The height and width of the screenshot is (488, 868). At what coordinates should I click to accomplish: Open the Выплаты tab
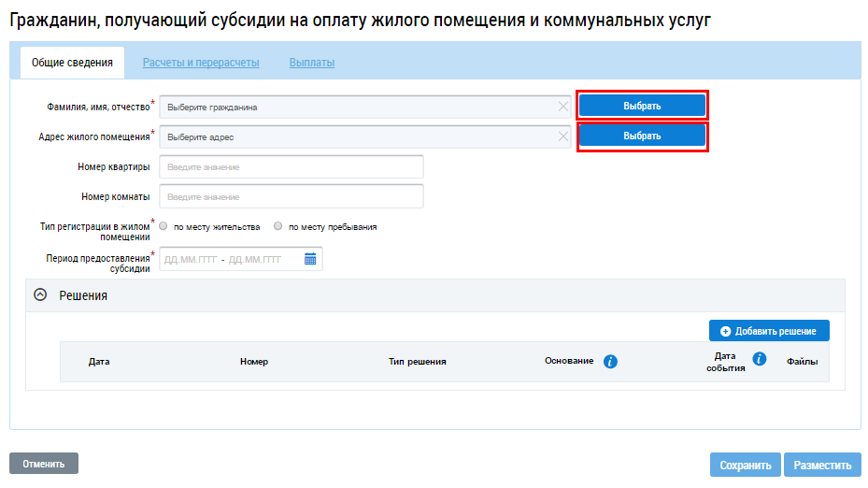coord(312,63)
